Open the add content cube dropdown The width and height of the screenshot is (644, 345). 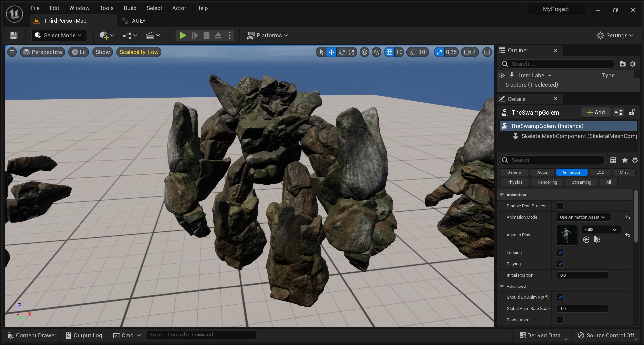pos(107,35)
